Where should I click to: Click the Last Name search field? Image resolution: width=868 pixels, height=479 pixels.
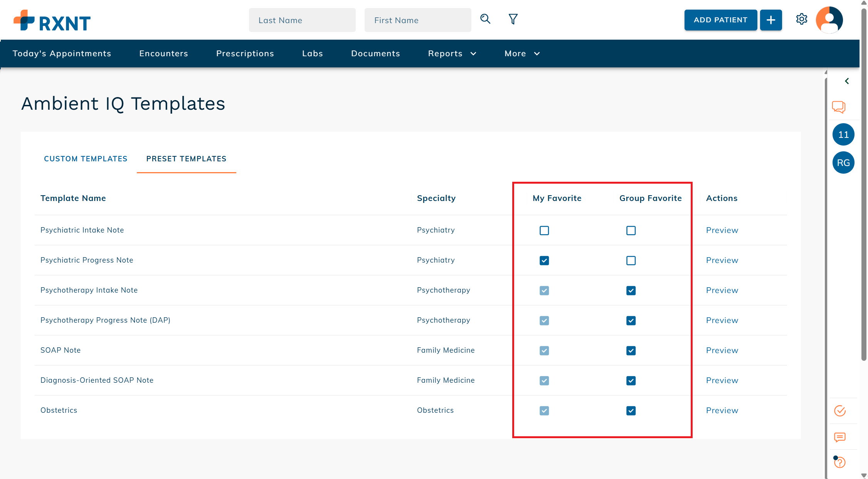click(x=302, y=20)
